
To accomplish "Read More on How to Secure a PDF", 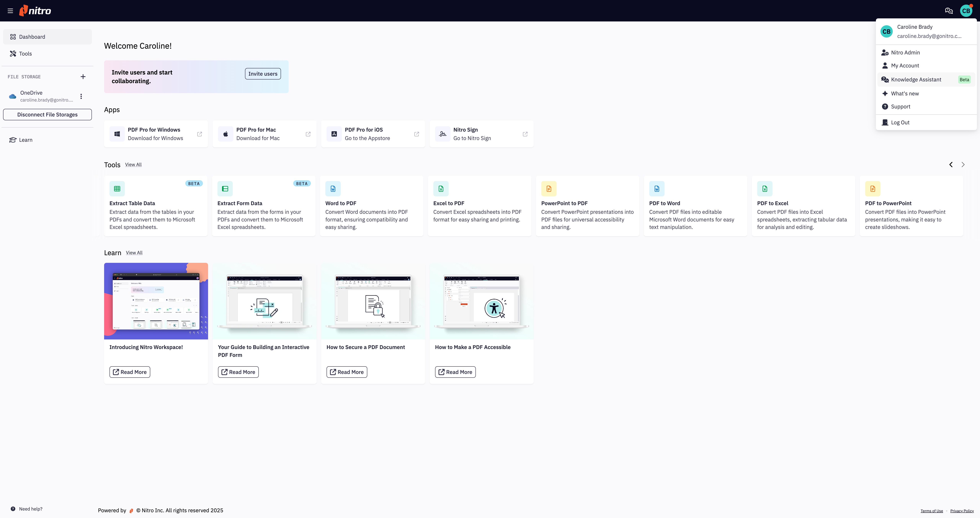I will pyautogui.click(x=347, y=372).
